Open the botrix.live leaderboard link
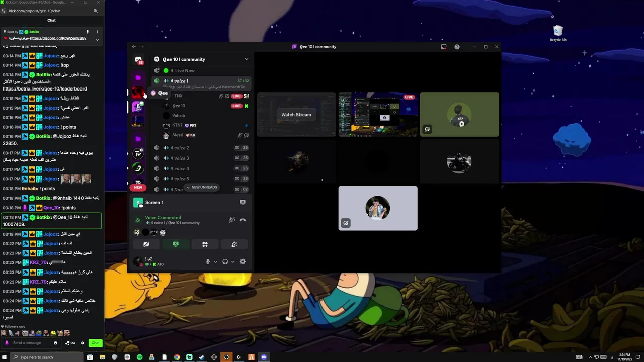Image resolution: width=644 pixels, height=362 pixels. [x=44, y=89]
